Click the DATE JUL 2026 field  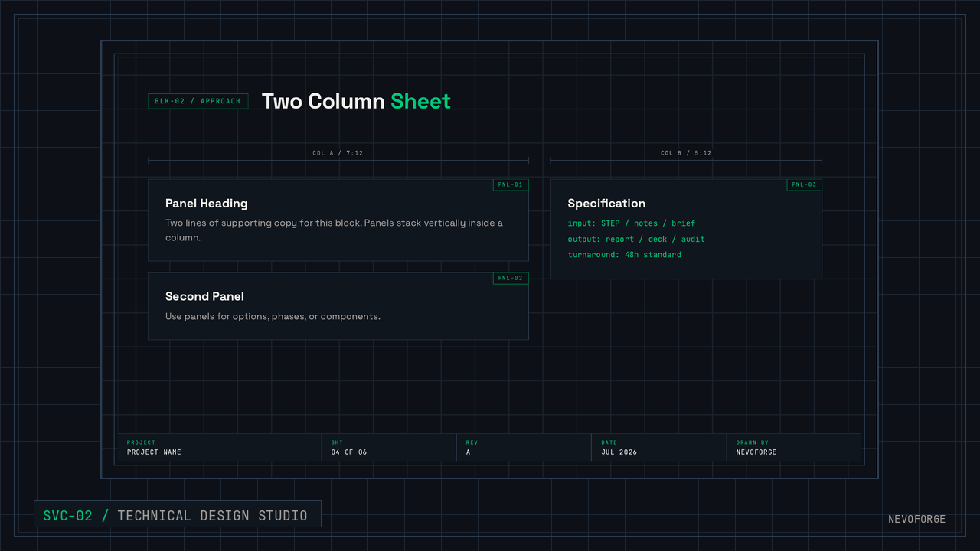point(658,448)
